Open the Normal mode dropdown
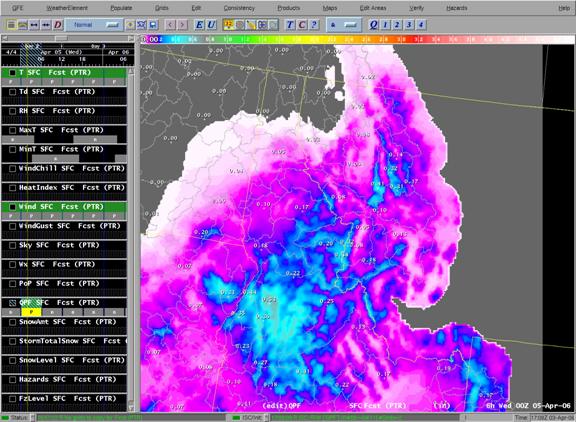576x422 pixels. (94, 25)
